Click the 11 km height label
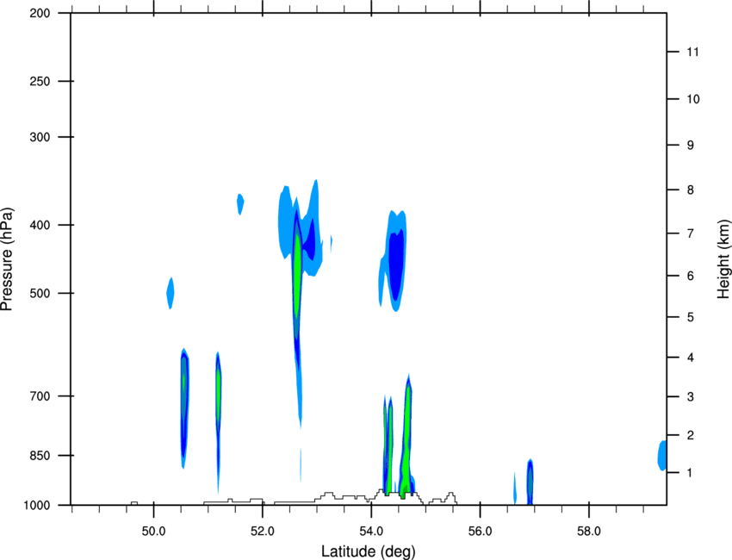The image size is (732, 560). pos(692,52)
